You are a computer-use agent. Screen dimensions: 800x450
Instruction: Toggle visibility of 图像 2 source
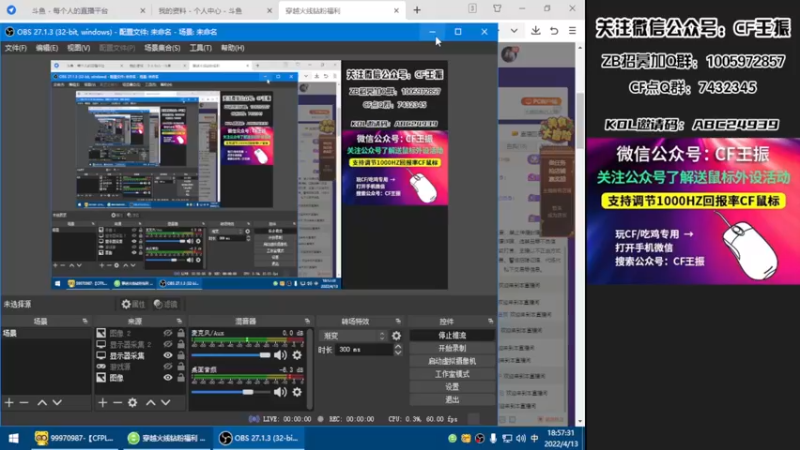click(167, 333)
